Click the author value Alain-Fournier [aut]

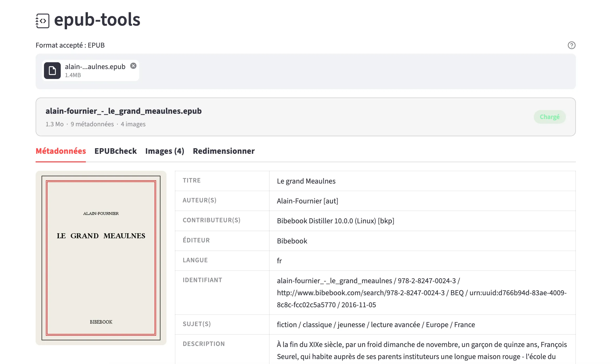(x=308, y=201)
